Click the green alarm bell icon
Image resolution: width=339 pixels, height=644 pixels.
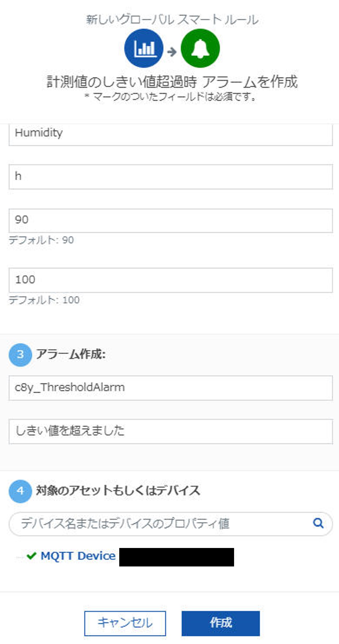pyautogui.click(x=200, y=48)
